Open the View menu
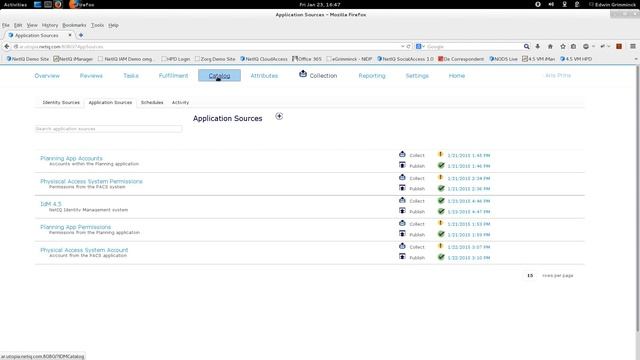Viewport: 640px width, 360px height. coord(32,25)
